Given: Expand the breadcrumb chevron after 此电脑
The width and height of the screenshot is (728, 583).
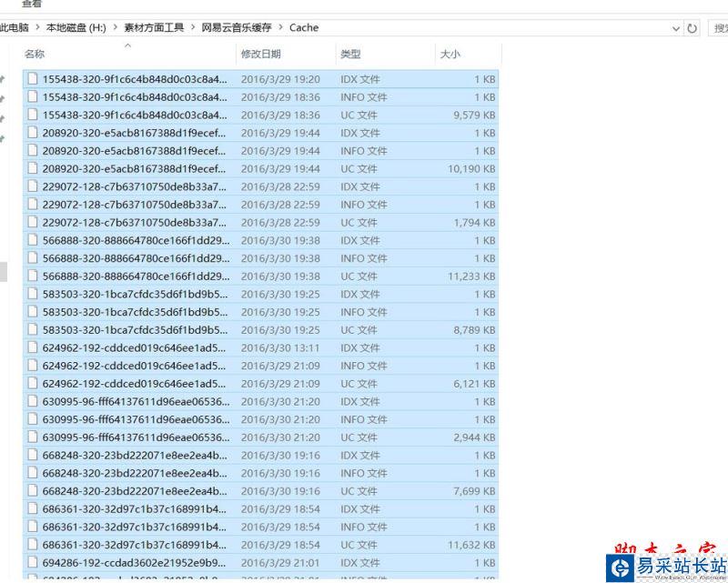Looking at the screenshot, I should (x=39, y=28).
